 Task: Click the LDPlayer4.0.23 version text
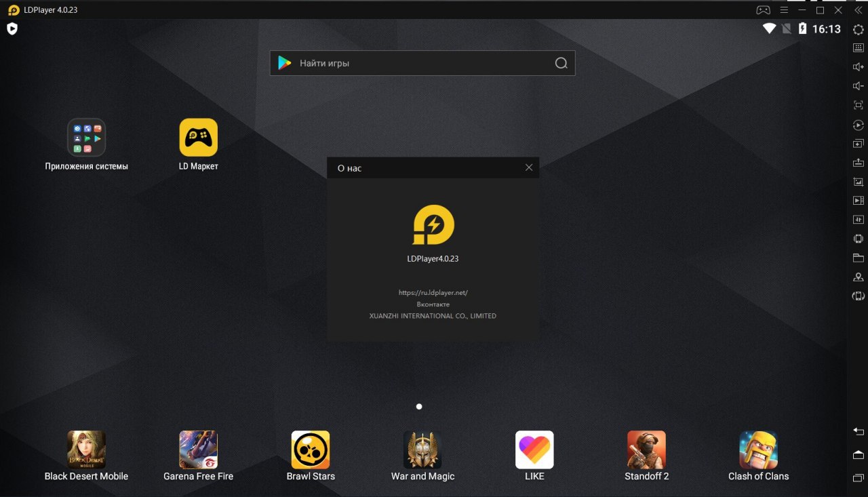(433, 258)
